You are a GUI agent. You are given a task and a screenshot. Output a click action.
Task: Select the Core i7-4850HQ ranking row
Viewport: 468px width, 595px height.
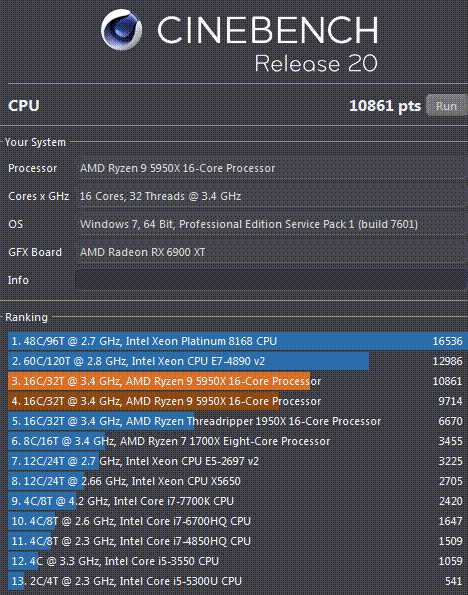(x=238, y=541)
